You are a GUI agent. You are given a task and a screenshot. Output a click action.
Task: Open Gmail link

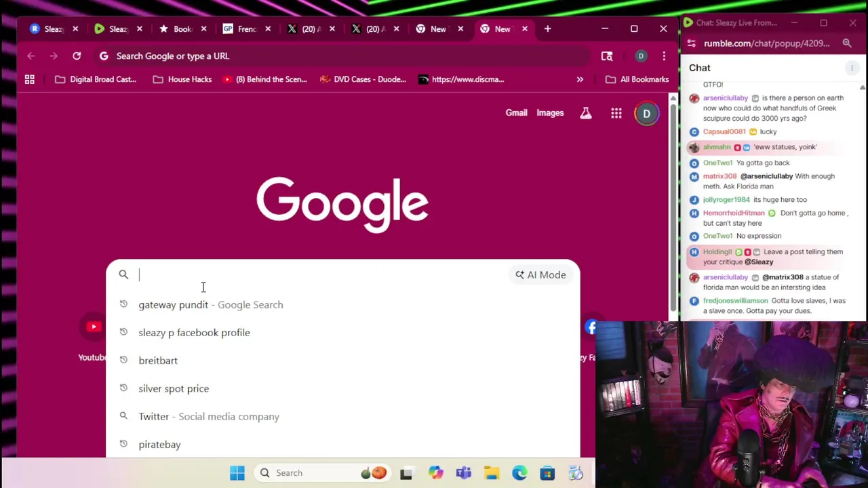click(x=516, y=113)
